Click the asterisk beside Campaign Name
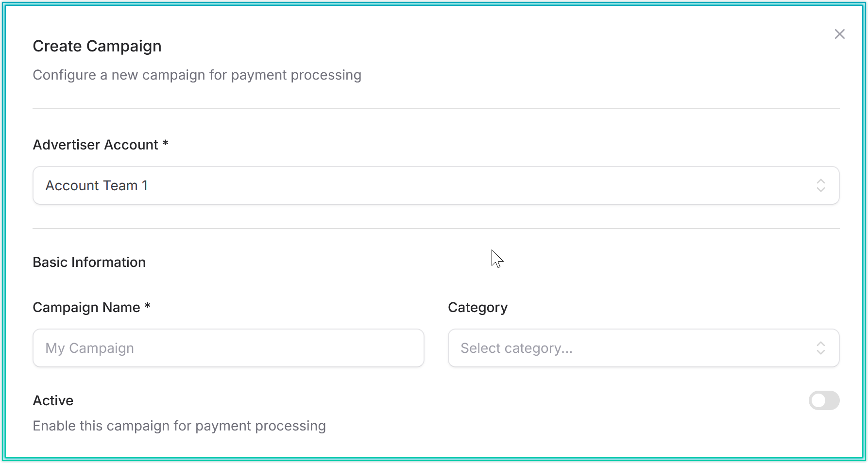This screenshot has height=463, width=868. (148, 306)
